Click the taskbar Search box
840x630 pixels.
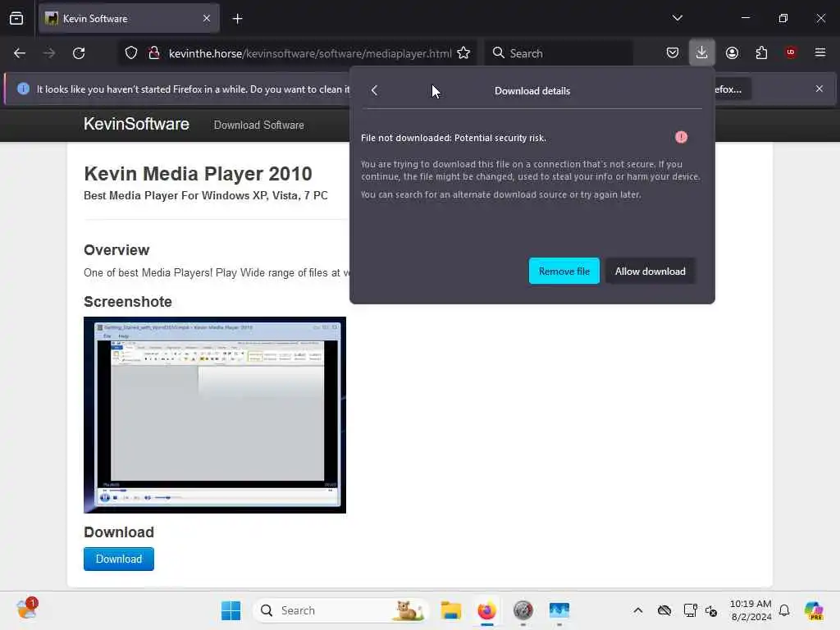[340, 610]
